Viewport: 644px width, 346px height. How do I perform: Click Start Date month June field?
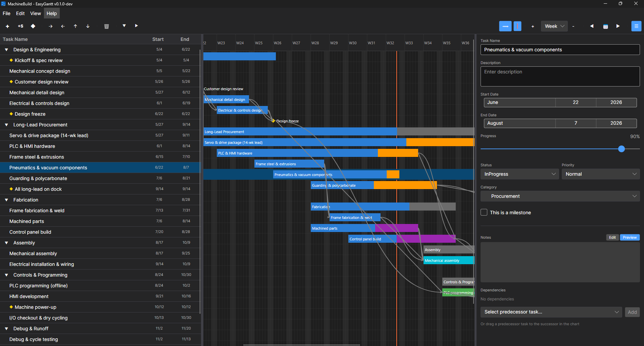(x=519, y=102)
